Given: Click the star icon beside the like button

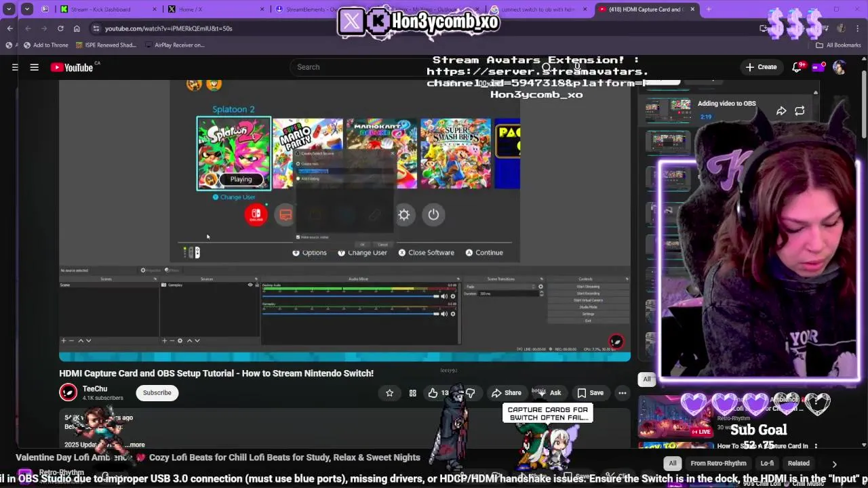Looking at the screenshot, I should [389, 392].
